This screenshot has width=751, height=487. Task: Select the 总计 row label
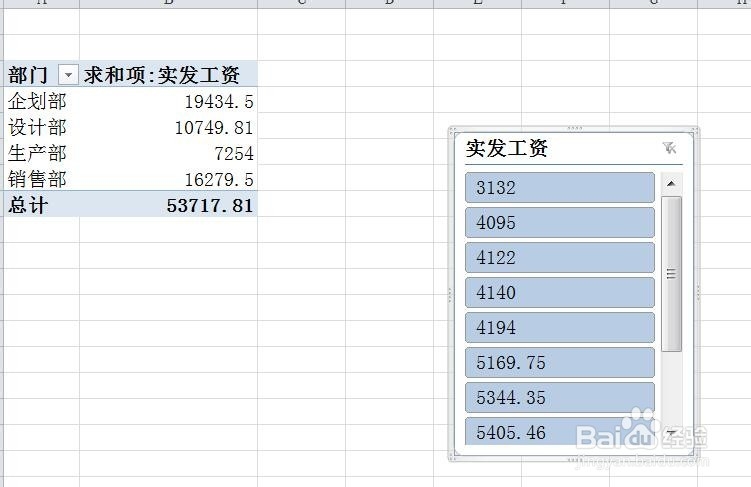pos(41,204)
